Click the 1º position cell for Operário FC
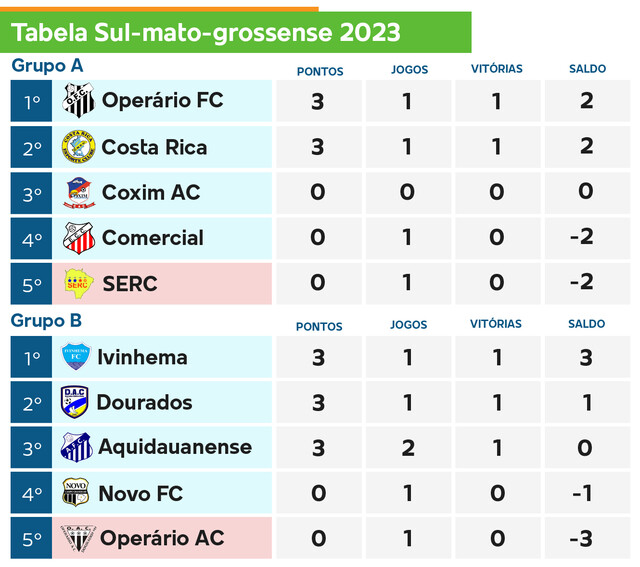640x567 pixels. [32, 101]
